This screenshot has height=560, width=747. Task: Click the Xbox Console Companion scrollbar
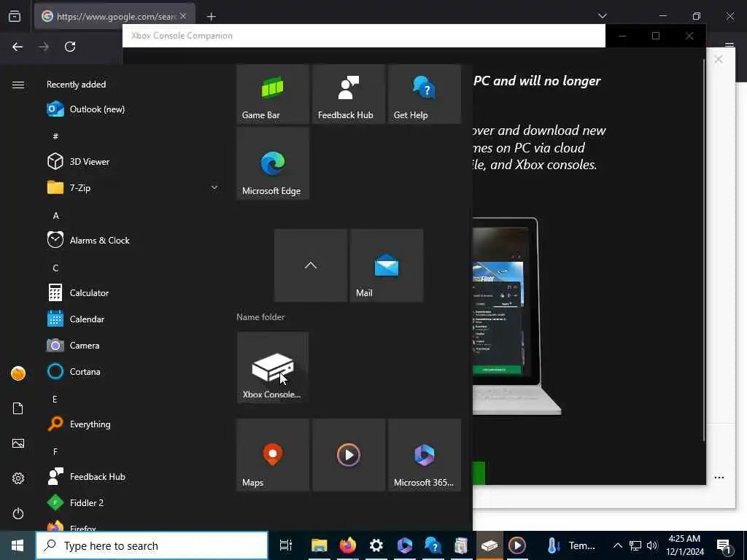coord(704,250)
